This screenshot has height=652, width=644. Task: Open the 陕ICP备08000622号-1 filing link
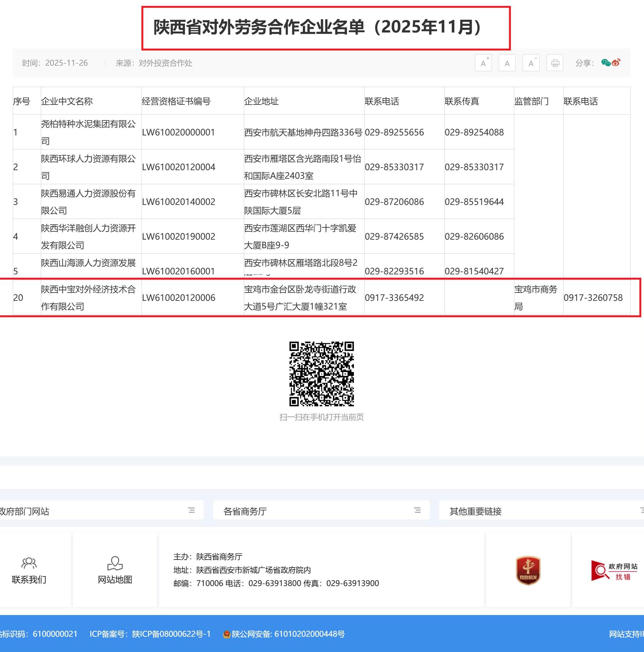[x=171, y=634]
